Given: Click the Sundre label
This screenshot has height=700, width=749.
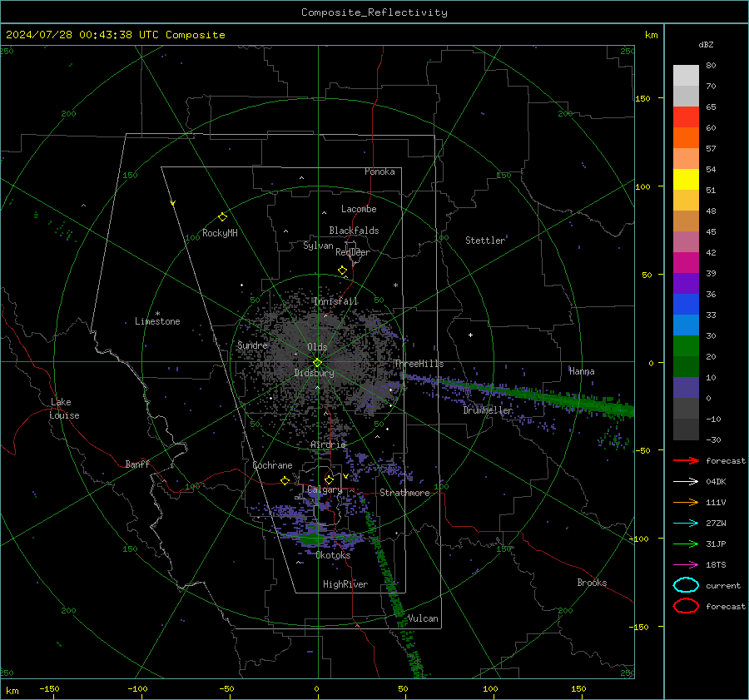Looking at the screenshot, I should click(x=252, y=345).
